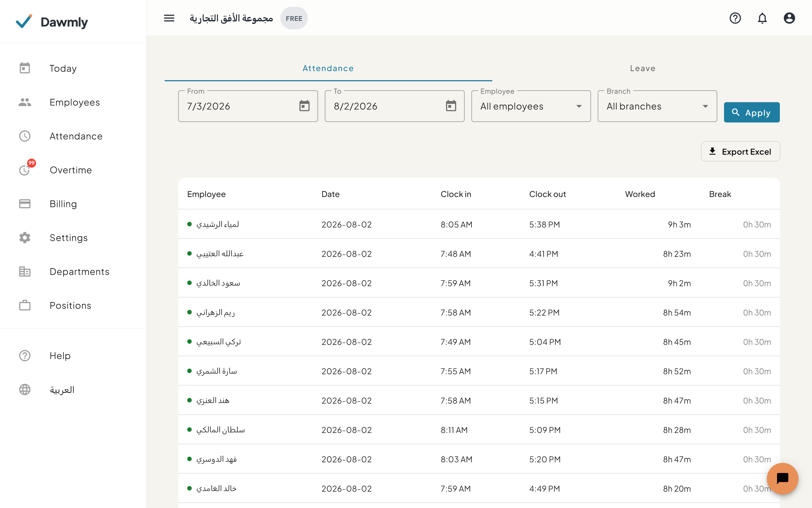Click the Apply filter button
Viewport: 812px width, 508px height.
pyautogui.click(x=752, y=112)
